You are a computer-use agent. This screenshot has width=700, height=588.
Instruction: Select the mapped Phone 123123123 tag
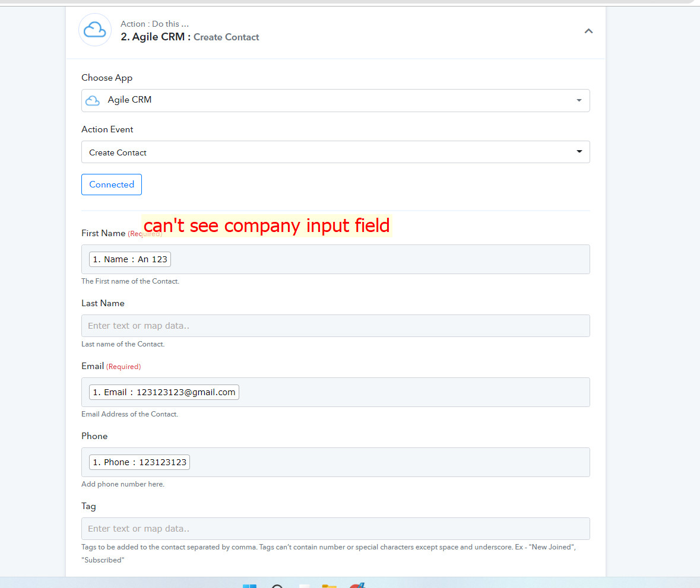pos(140,462)
